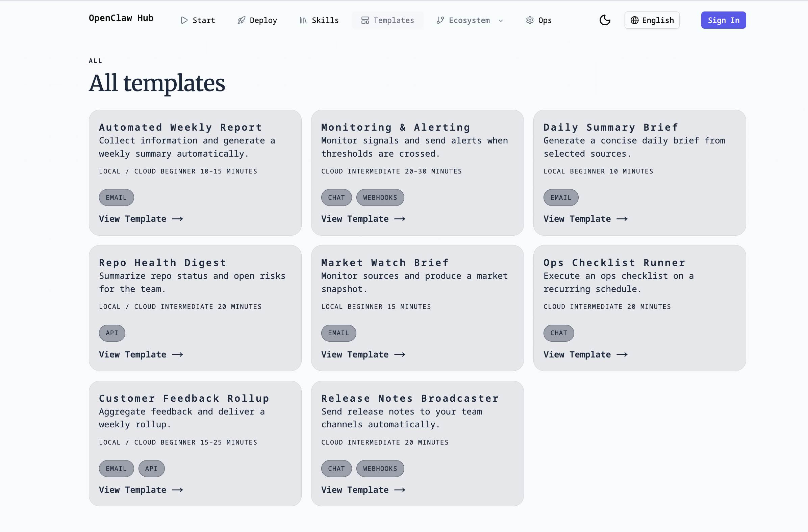Screen dimensions: 808x532
Task: Open Deploy via the rocket icon
Action: click(x=242, y=20)
